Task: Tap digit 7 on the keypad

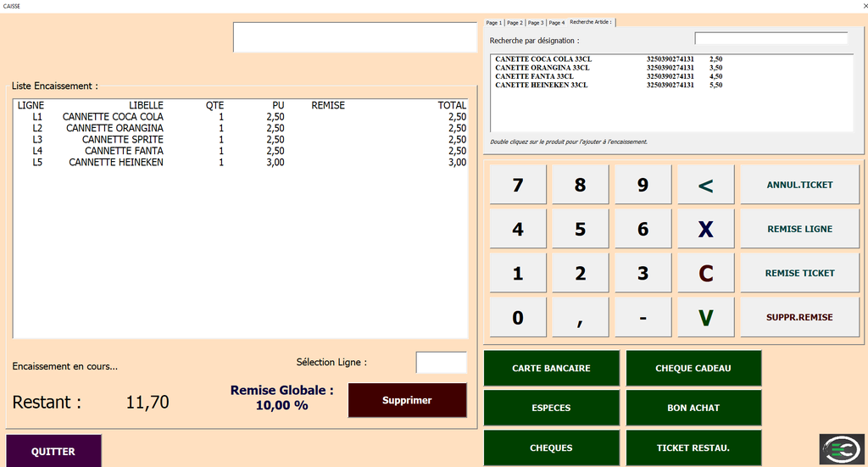Action: click(x=518, y=185)
